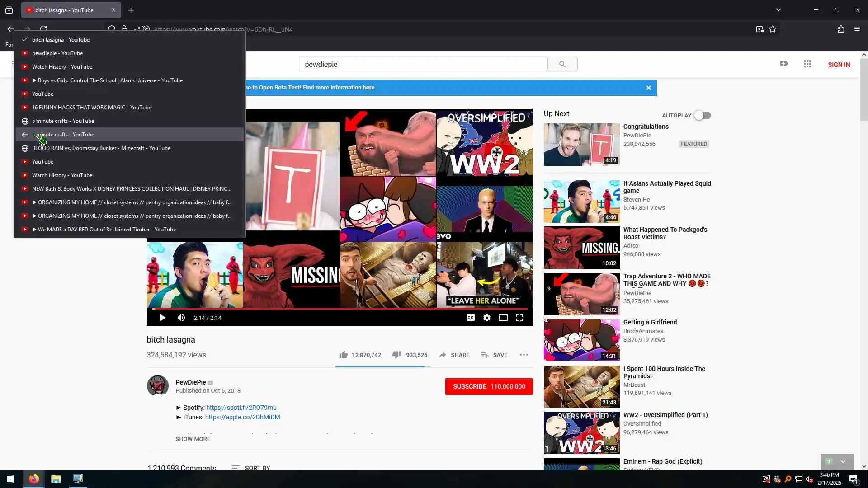Open File Explorer from the taskbar
The height and width of the screenshot is (488, 868).
56,479
